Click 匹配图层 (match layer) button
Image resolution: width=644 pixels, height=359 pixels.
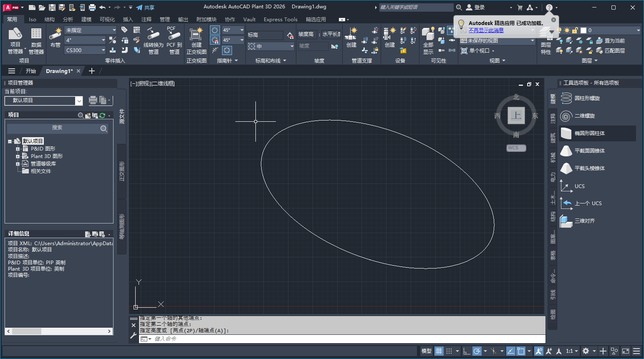click(x=611, y=50)
